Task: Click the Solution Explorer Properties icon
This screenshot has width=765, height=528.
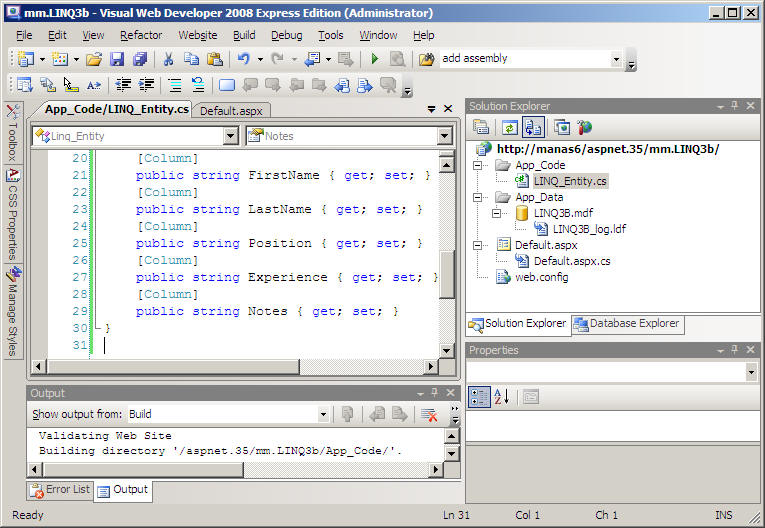Action: tap(481, 127)
